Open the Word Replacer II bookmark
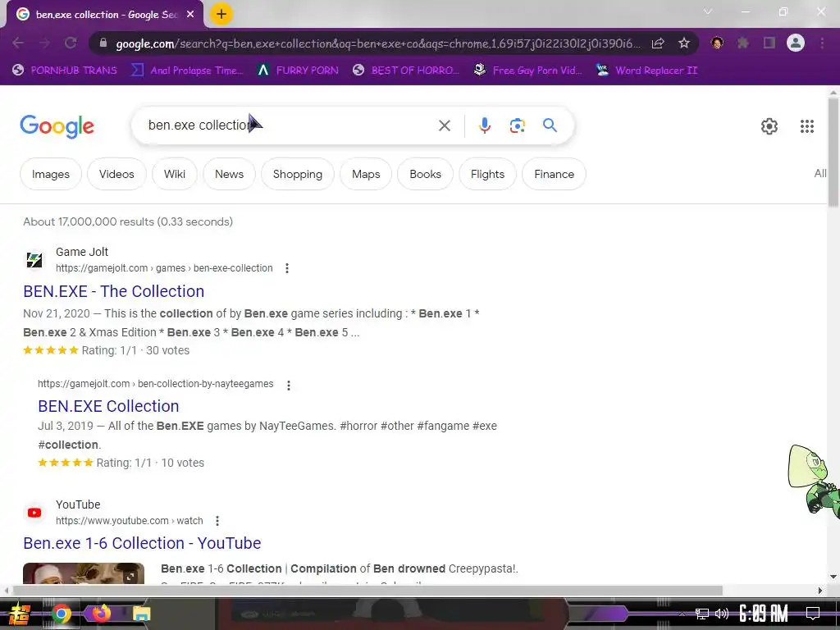The image size is (840, 630). pyautogui.click(x=647, y=71)
